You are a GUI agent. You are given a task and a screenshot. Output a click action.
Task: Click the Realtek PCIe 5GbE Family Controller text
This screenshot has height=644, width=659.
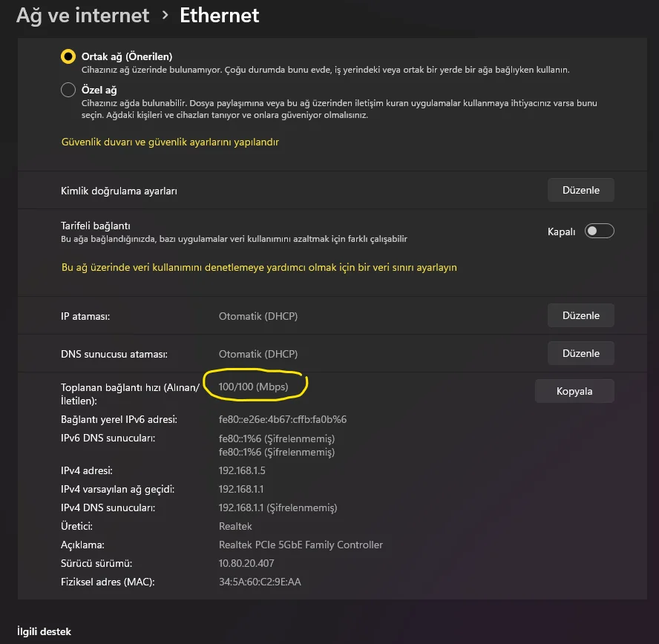click(x=301, y=545)
